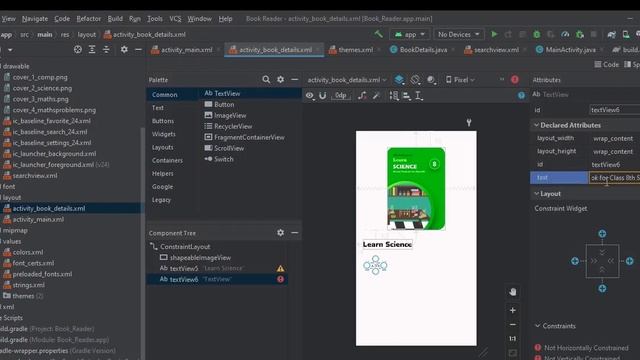Select Buttons category in Palette
The height and width of the screenshot is (360, 640).
pos(163,121)
